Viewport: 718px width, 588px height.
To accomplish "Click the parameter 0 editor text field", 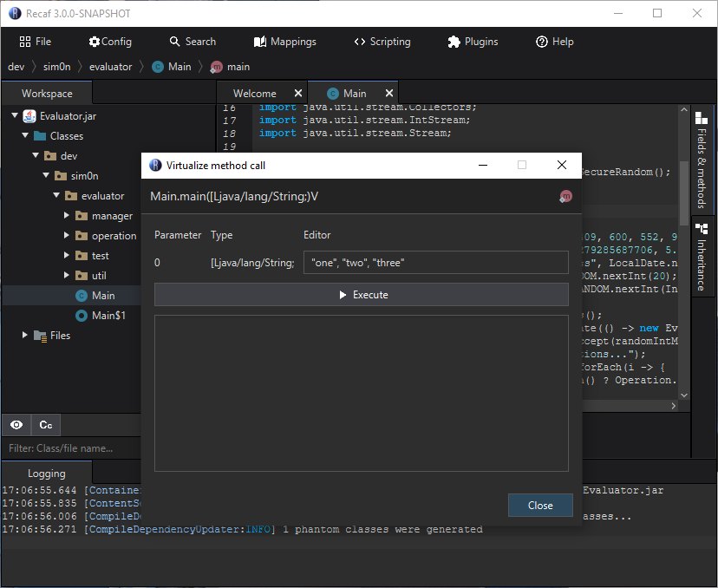I will (435, 263).
